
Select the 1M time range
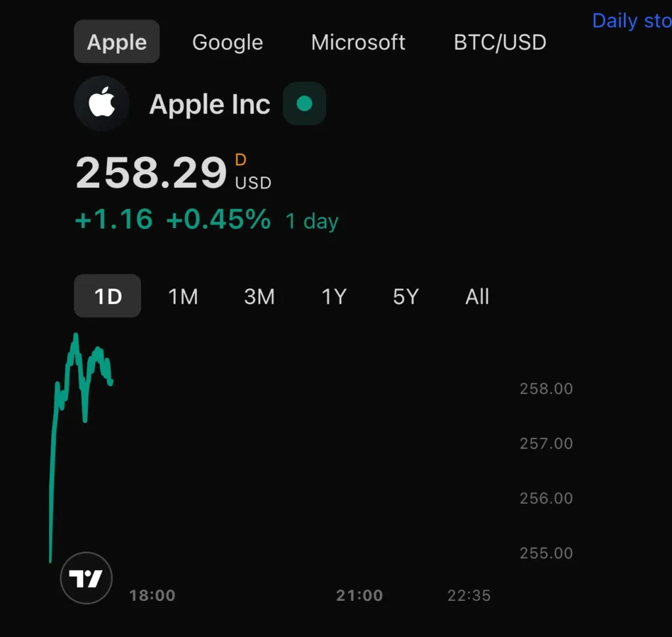(x=183, y=297)
